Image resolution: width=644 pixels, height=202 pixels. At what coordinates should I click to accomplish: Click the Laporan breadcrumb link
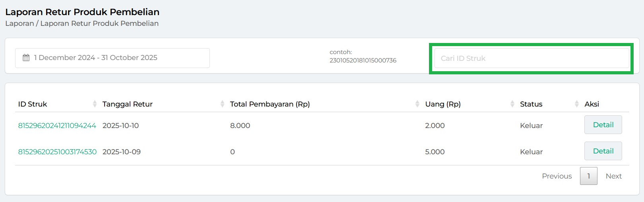[x=19, y=23]
